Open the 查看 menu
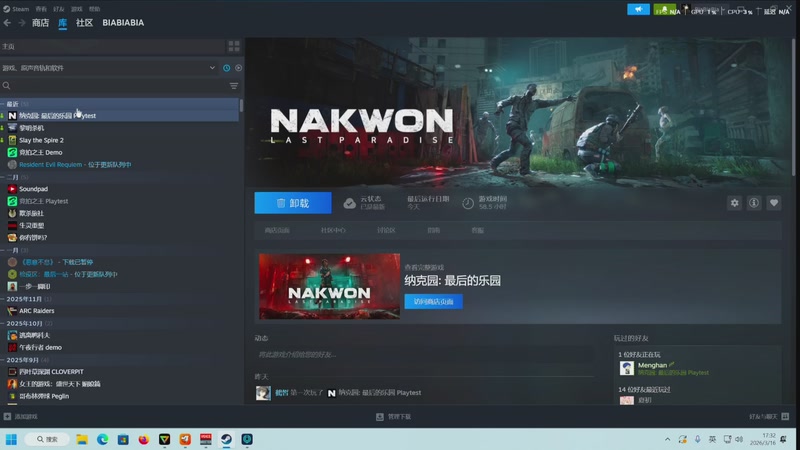 click(41, 9)
